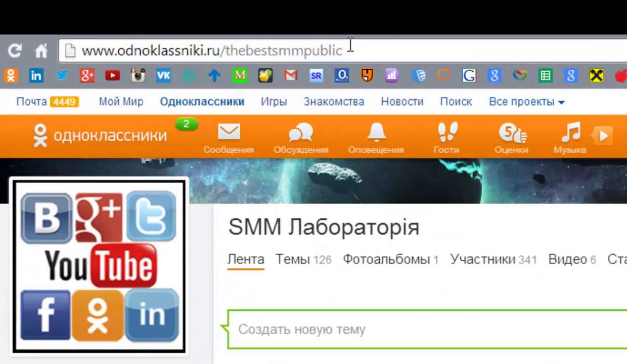Open the yellow-black X bookmark

596,76
